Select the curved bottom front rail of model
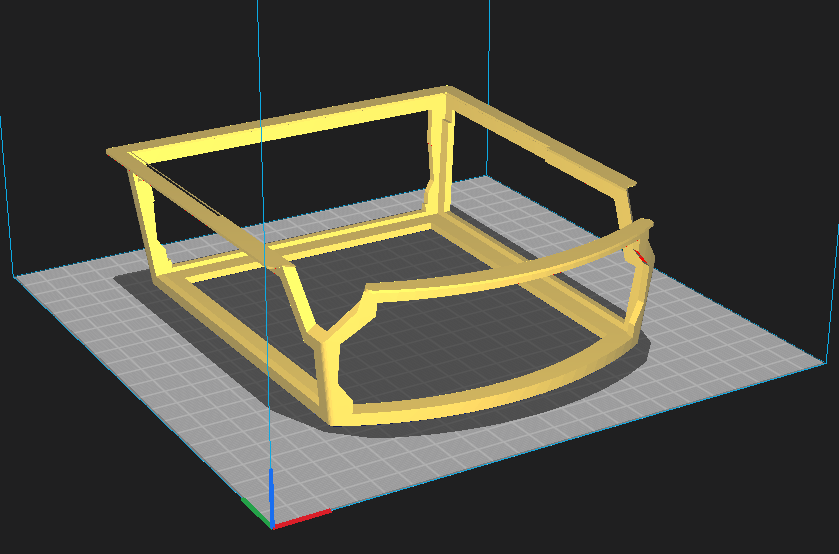Viewport: 839px width, 554px height. (480, 395)
